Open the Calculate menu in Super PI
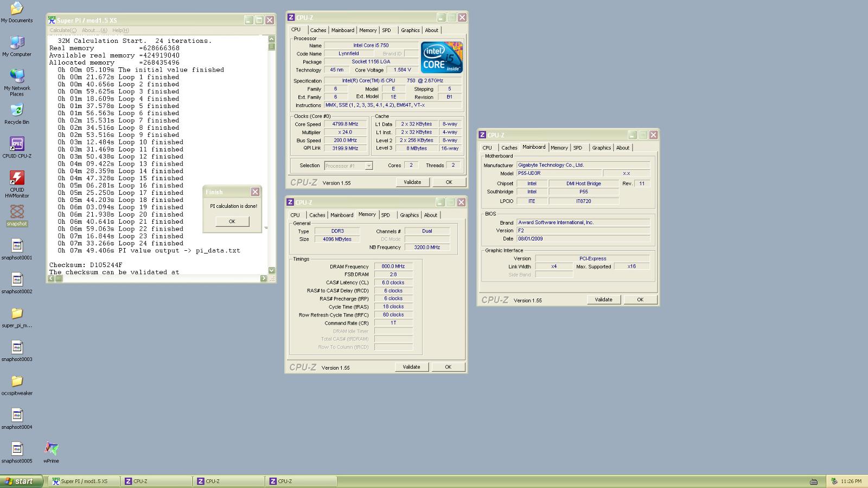 coord(63,30)
